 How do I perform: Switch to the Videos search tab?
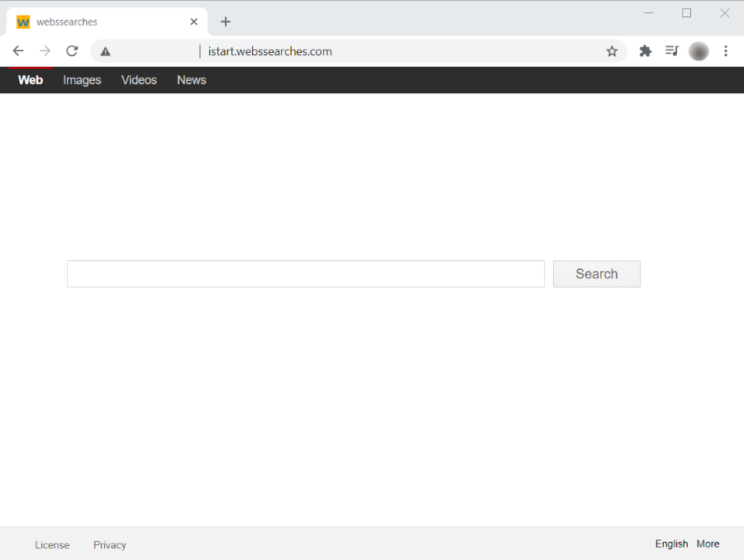(139, 80)
